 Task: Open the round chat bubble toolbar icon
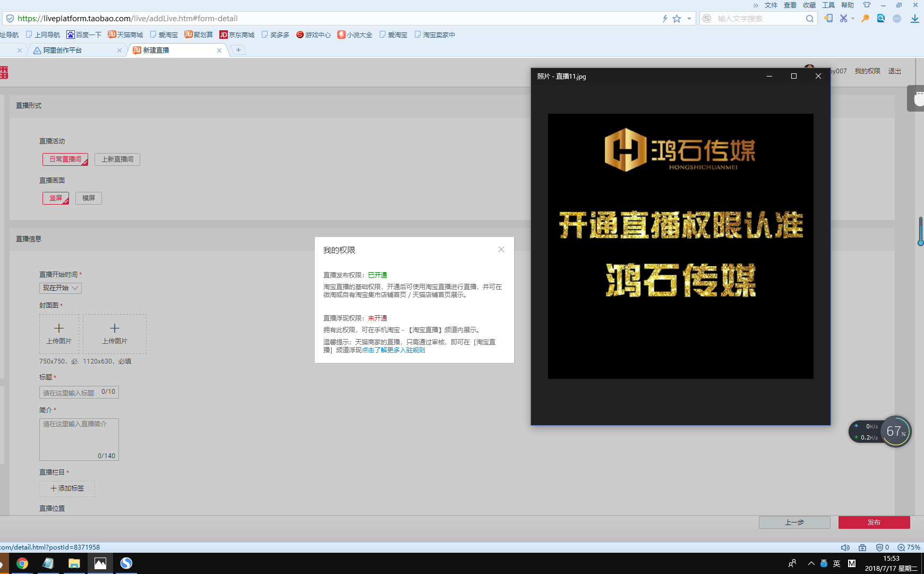coord(897,18)
